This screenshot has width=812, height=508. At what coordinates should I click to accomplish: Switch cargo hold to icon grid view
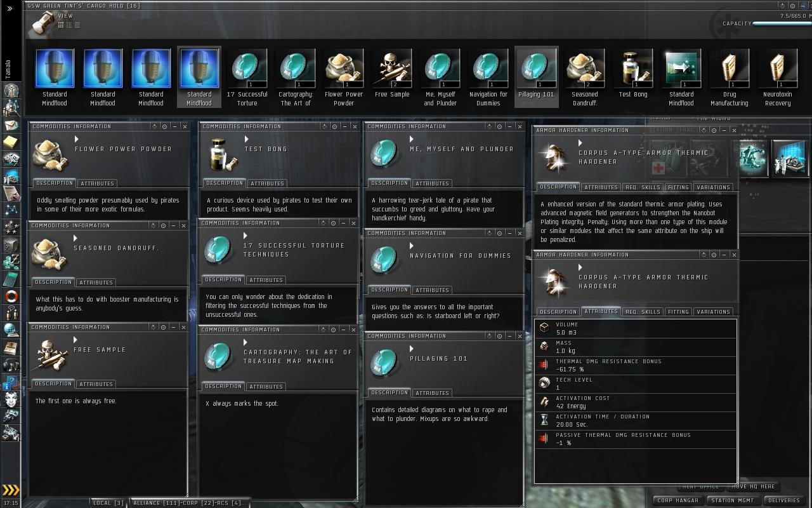[x=61, y=25]
